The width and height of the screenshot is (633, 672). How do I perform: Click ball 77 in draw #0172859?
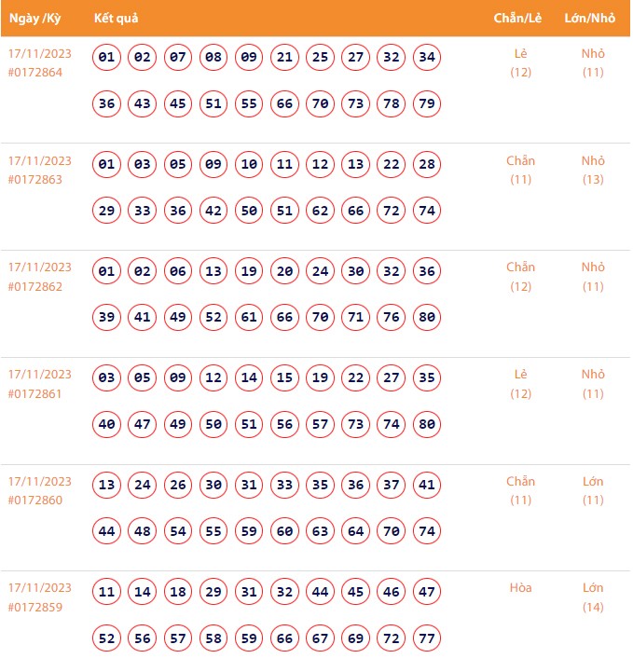coord(427,638)
